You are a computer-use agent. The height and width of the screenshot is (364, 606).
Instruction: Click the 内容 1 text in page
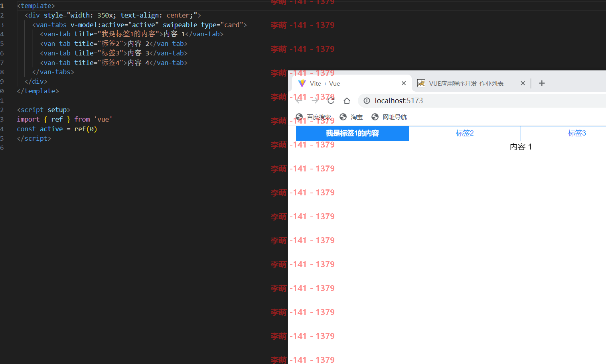[x=521, y=147]
